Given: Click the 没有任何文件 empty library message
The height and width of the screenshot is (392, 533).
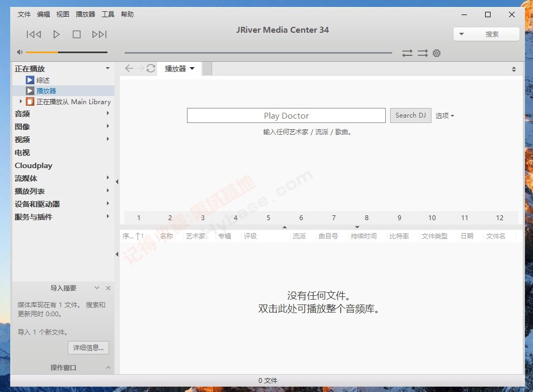Looking at the screenshot, I should click(319, 295).
